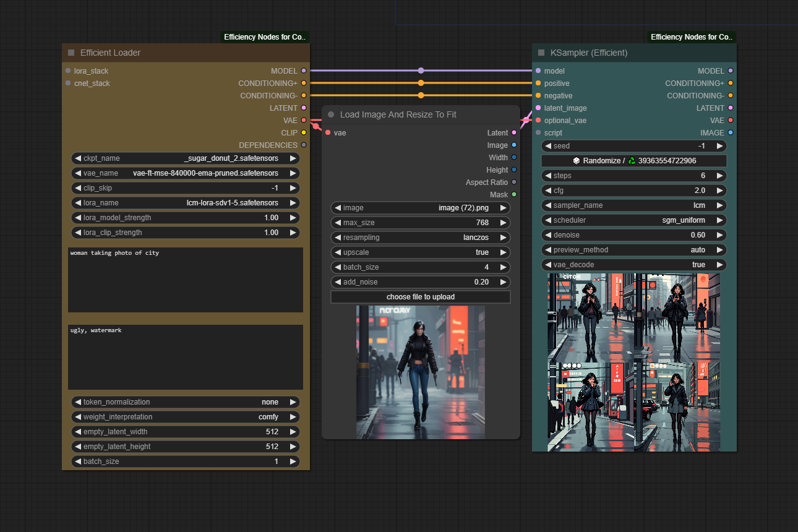
Task: Increase Efficient Loader batch_size with right arrow
Action: (293, 461)
